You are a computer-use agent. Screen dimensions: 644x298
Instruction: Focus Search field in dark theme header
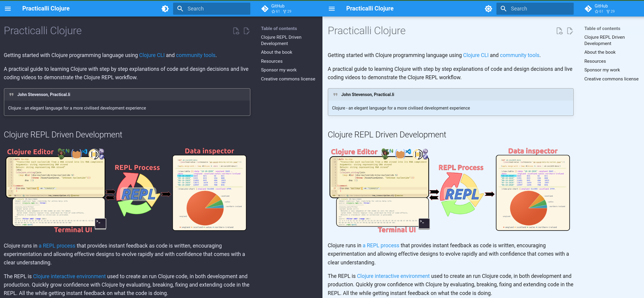(x=212, y=9)
